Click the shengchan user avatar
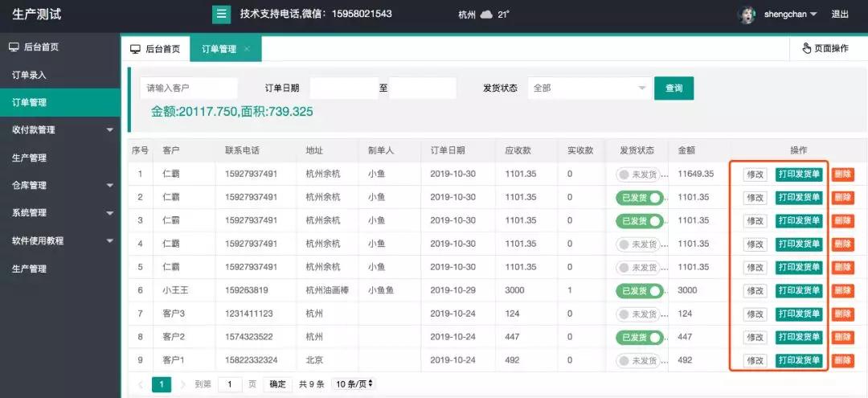868x398 pixels. pos(747,14)
